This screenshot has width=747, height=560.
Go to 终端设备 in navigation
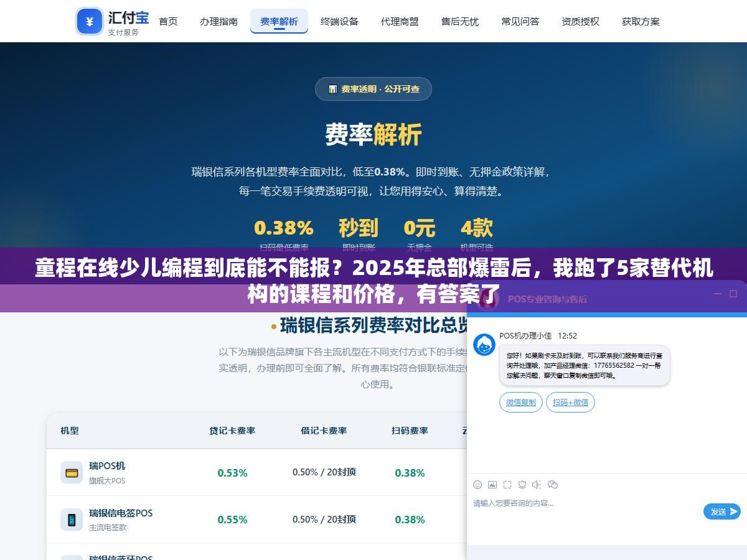click(x=339, y=21)
